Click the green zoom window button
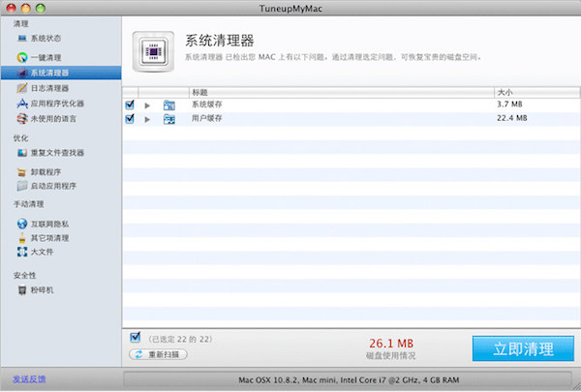Screen dimensions: 581x392 pos(41,8)
